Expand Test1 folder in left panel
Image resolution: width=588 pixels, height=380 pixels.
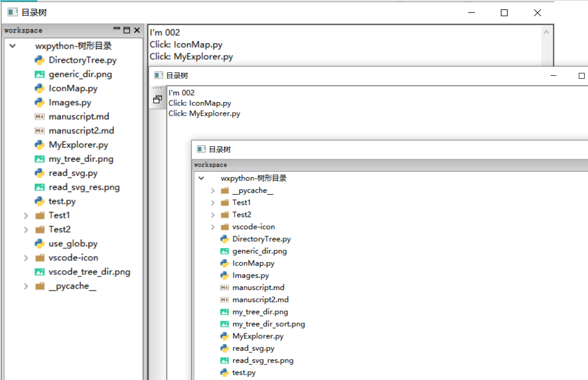coord(26,215)
